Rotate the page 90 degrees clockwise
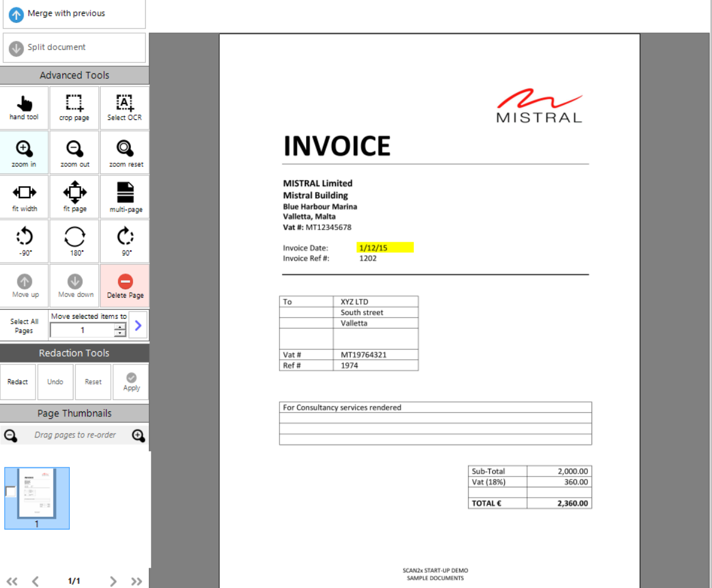 click(x=125, y=241)
